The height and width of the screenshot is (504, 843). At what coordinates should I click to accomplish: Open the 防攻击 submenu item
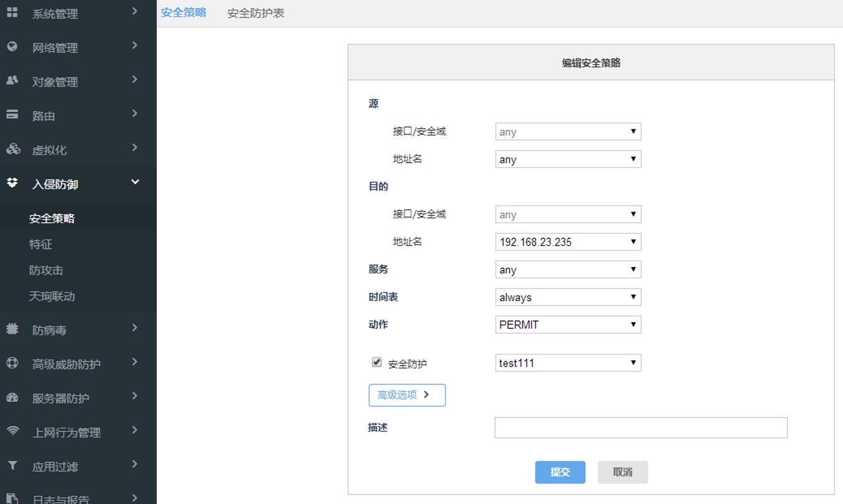(x=46, y=271)
